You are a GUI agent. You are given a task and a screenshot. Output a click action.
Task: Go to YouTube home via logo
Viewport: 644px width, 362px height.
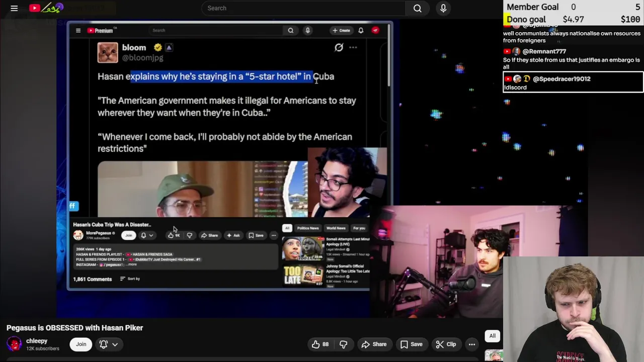pos(46,8)
